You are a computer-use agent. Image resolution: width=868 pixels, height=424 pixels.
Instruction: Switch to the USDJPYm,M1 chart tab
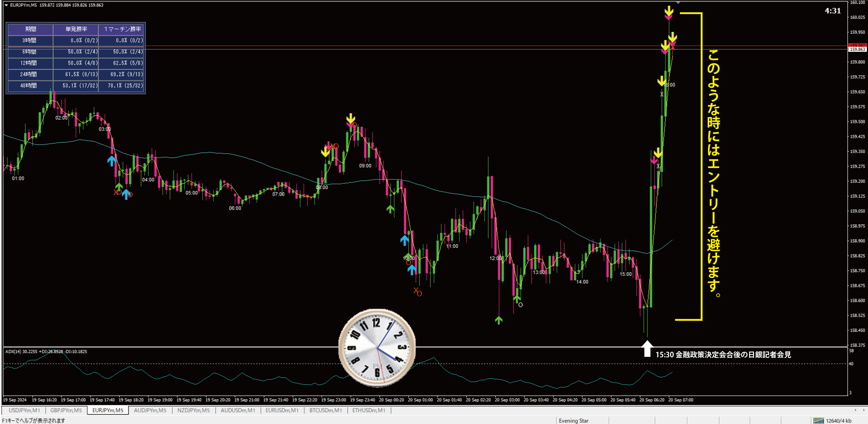pos(24,410)
